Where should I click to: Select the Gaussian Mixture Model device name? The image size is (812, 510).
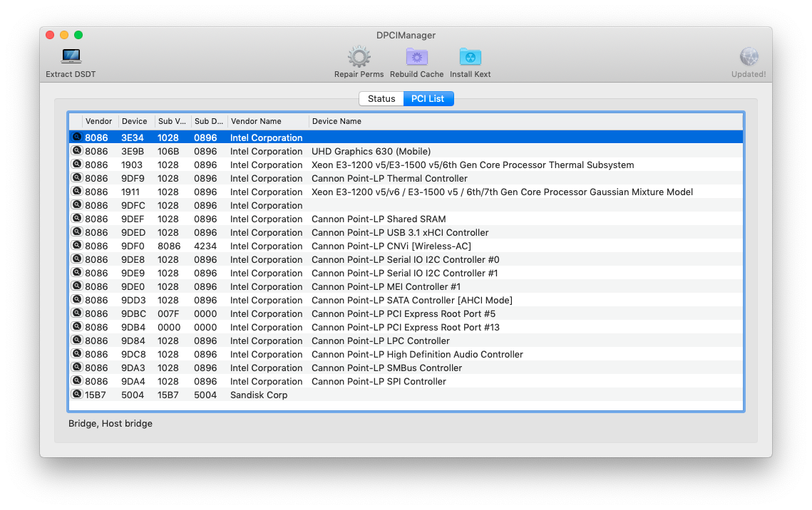[502, 192]
